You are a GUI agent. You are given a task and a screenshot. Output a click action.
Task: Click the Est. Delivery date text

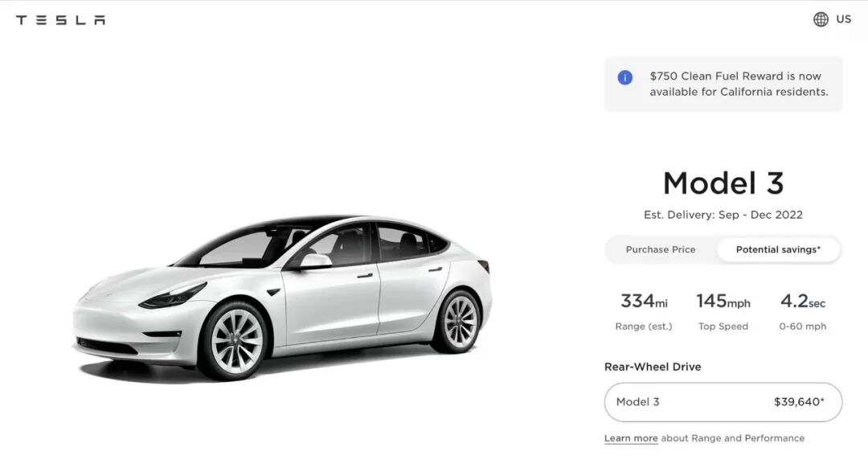point(723,215)
